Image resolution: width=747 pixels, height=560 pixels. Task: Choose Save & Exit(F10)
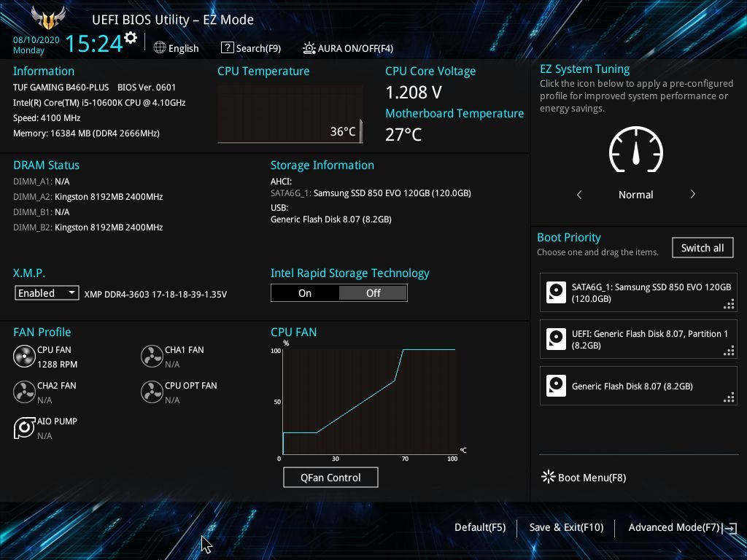(x=566, y=527)
